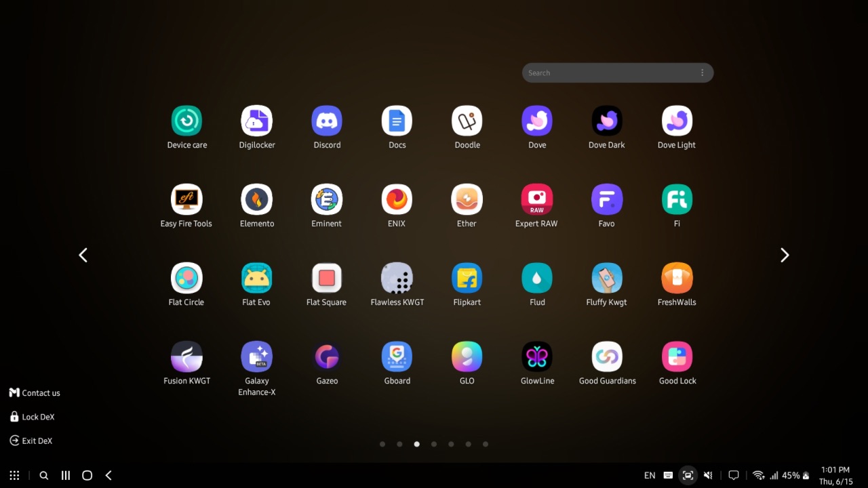Toggle the apps grid button in taskbar
This screenshot has height=488, width=868.
pyautogui.click(x=14, y=476)
